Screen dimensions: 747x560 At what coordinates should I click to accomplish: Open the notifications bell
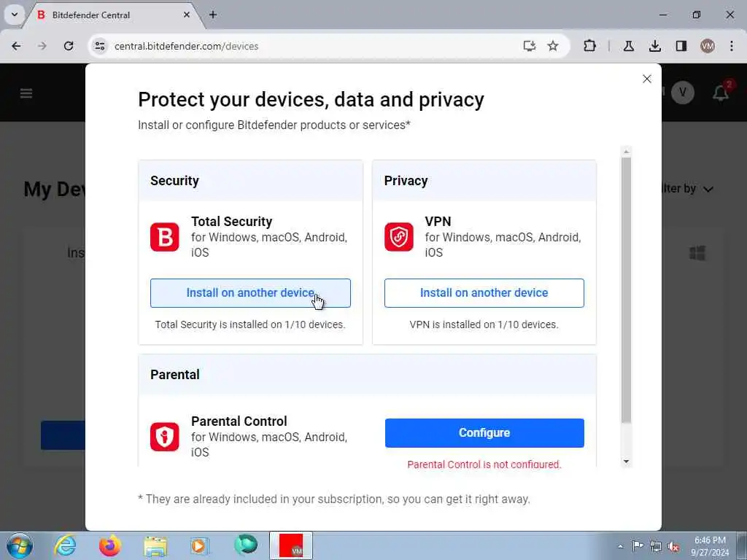point(720,93)
